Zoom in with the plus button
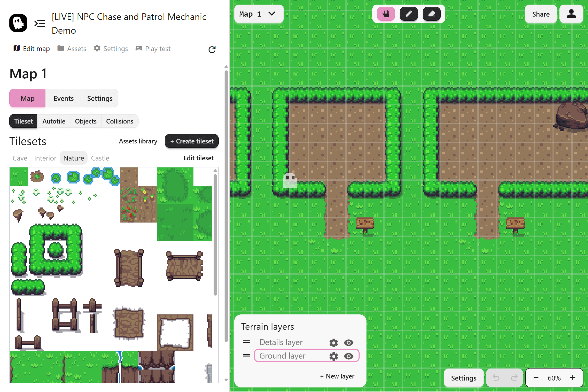This screenshot has height=392, width=588. 572,378
